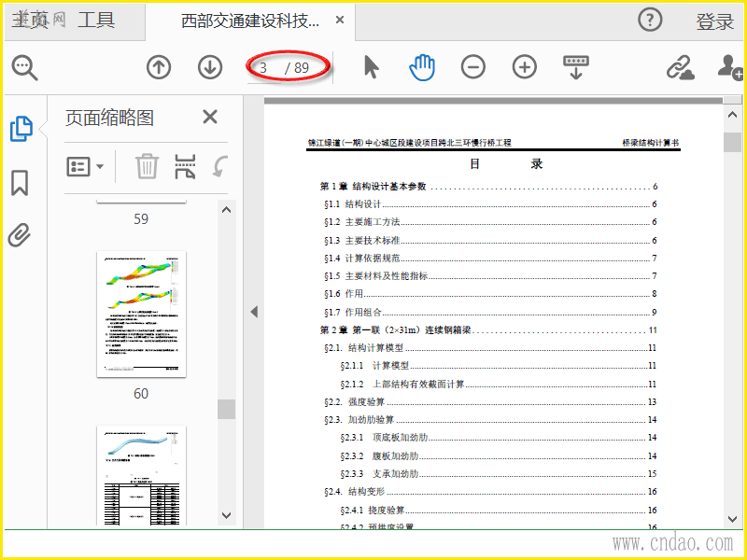Viewport: 747px width, 560px height.
Task: Click TOC entry §2.4.1 挠度验算
Action: click(499, 510)
